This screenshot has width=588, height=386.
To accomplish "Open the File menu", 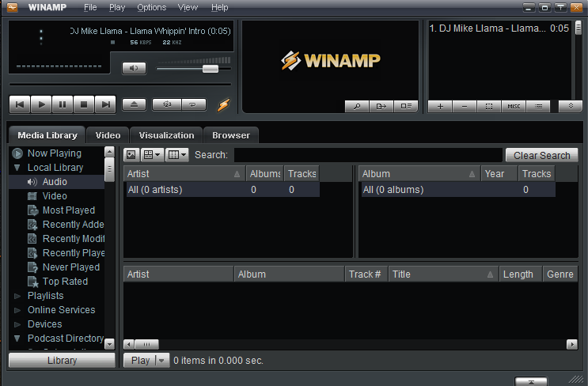I will (x=90, y=7).
